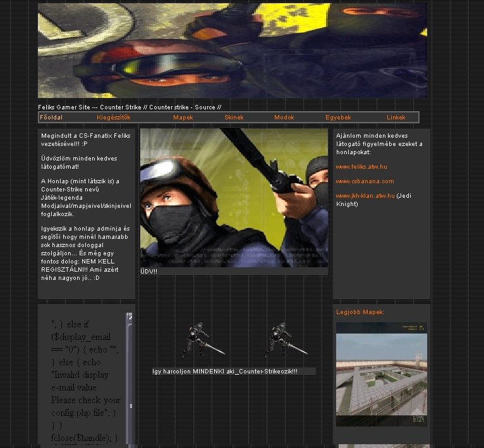Follow the www.jkh-klan.atw.hu link
The image size is (484, 448).
point(365,196)
